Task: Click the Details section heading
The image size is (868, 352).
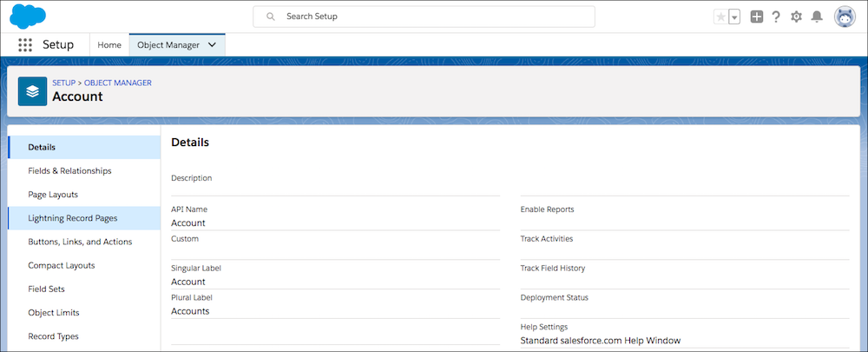Action: point(190,143)
